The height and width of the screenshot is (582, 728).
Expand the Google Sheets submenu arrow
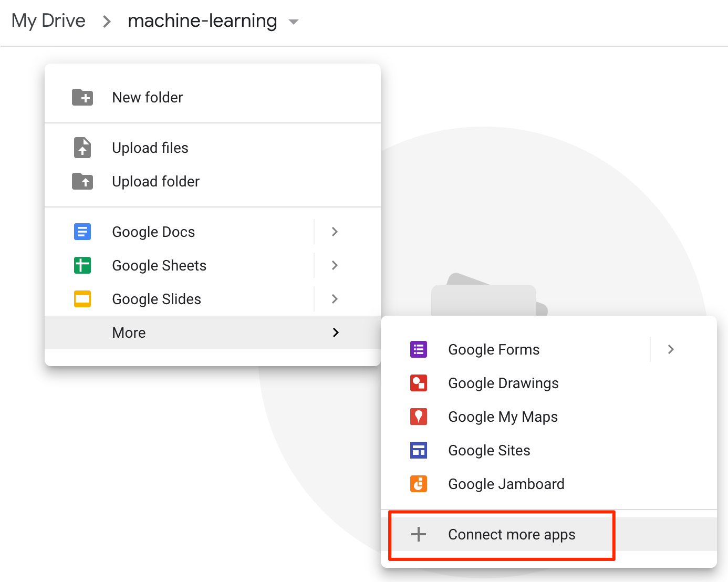(335, 265)
